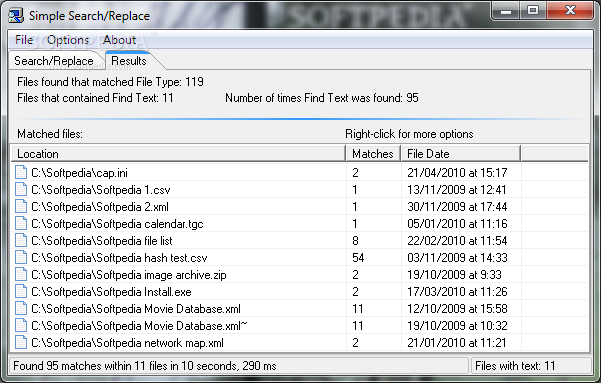Image resolution: width=601 pixels, height=383 pixels.
Task: Click the Number of times Find Text was found label
Action: [322, 98]
